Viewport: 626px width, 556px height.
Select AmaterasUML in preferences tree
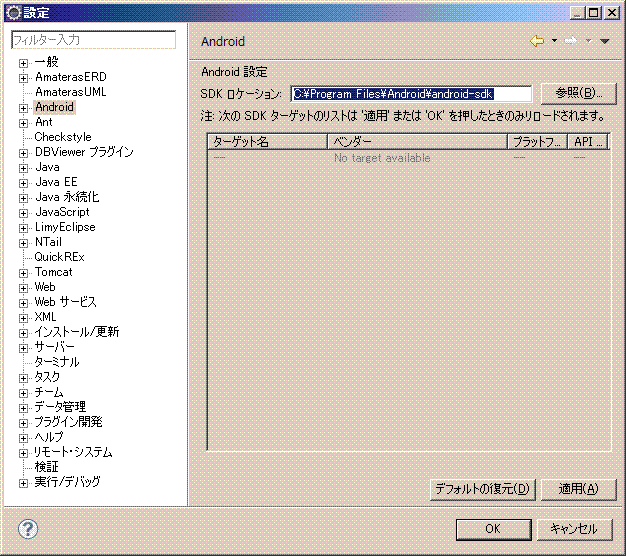pos(71,92)
